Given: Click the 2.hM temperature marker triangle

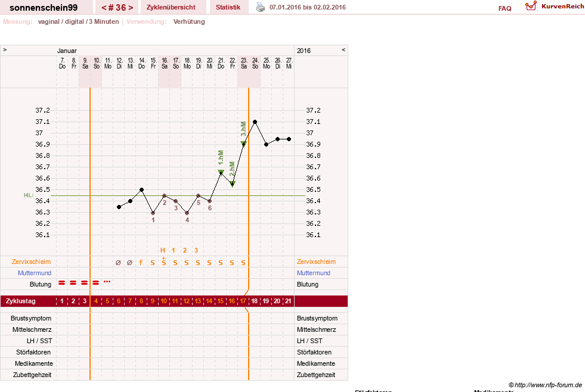Looking at the screenshot, I should coord(233,183).
